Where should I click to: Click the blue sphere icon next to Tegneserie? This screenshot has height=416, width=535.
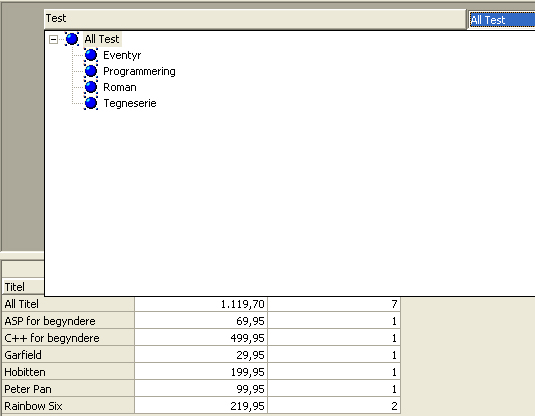click(91, 103)
